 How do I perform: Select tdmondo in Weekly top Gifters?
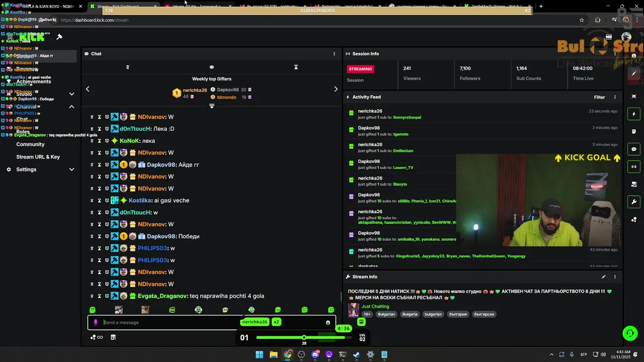(x=226, y=98)
